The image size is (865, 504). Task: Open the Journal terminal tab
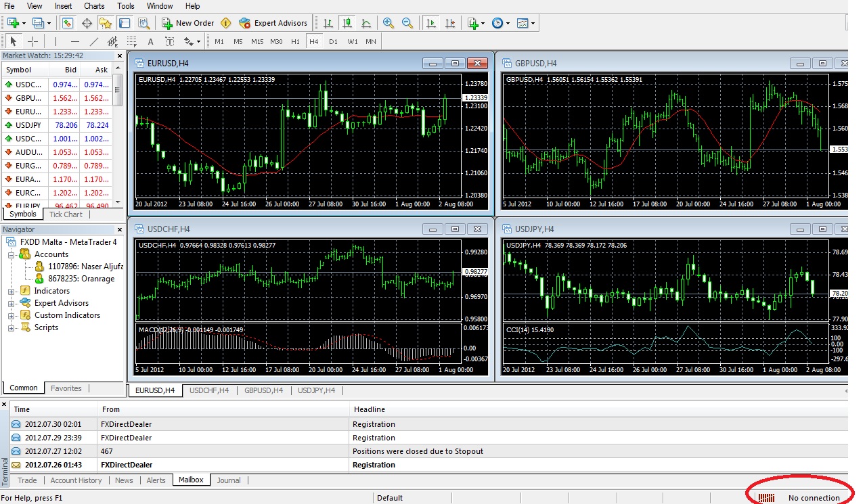229,480
